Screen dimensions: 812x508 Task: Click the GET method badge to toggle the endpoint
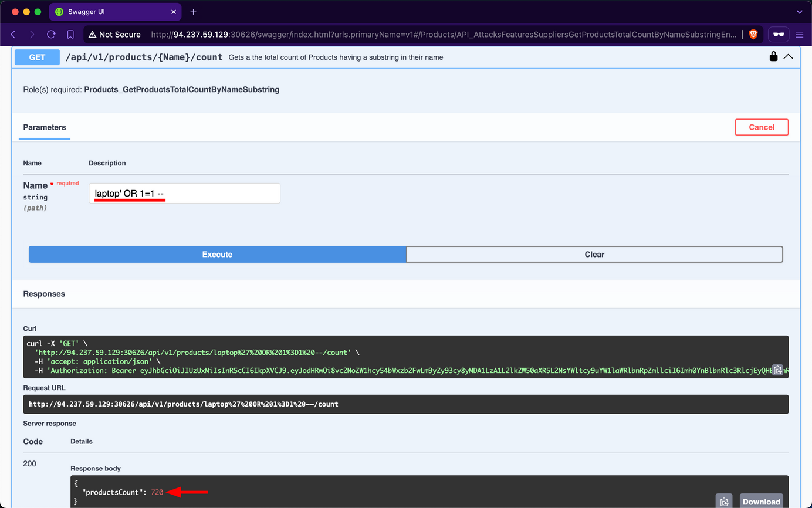(36, 56)
